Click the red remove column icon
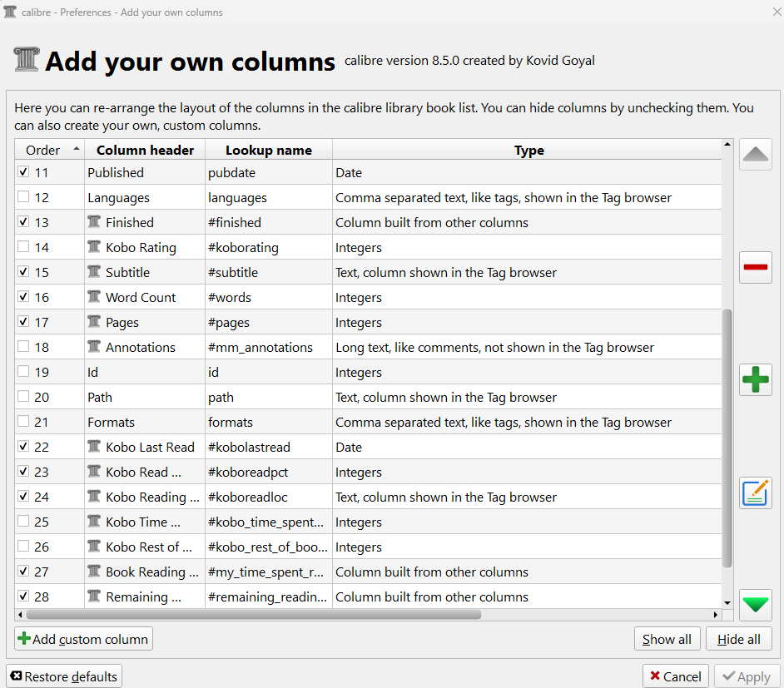The width and height of the screenshot is (784, 688). (x=755, y=268)
